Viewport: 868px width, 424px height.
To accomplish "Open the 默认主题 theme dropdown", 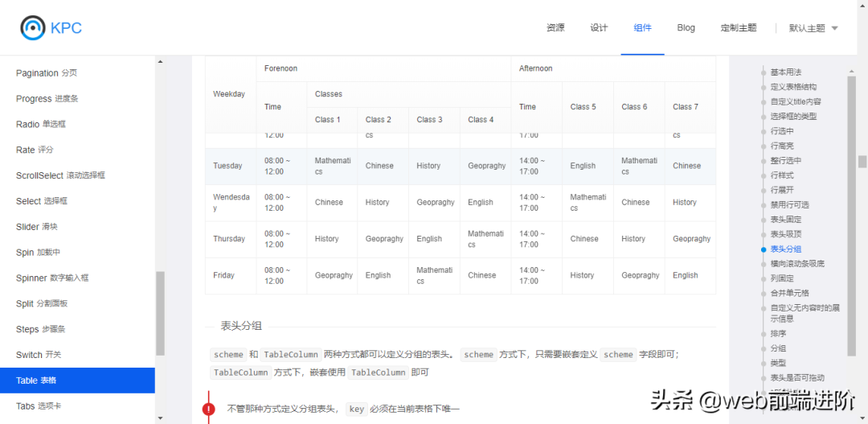I will coord(813,28).
